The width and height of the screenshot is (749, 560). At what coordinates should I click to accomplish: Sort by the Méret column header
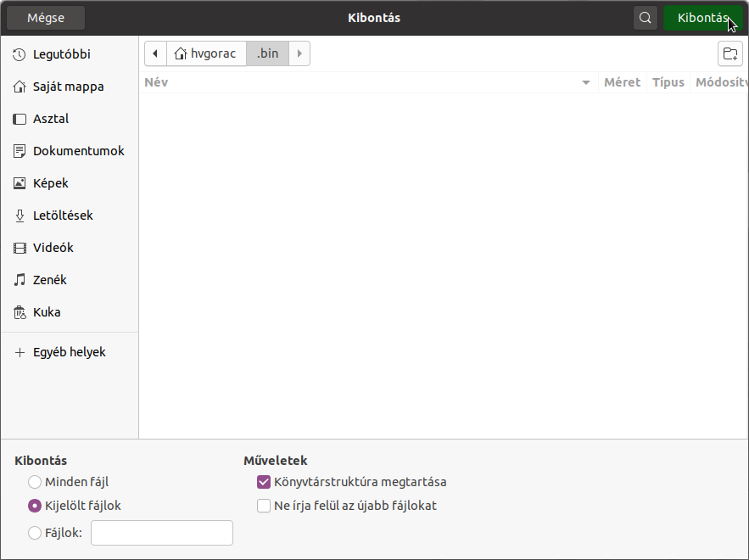[622, 82]
